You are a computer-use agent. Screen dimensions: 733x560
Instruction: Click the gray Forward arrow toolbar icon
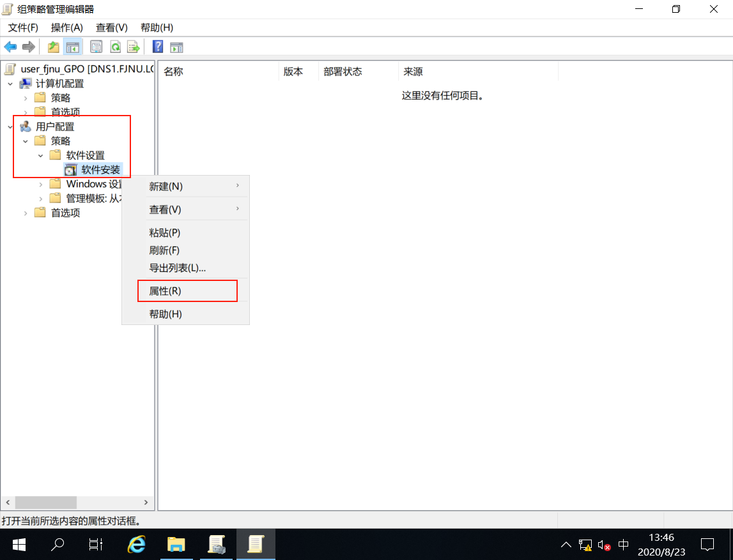click(29, 47)
